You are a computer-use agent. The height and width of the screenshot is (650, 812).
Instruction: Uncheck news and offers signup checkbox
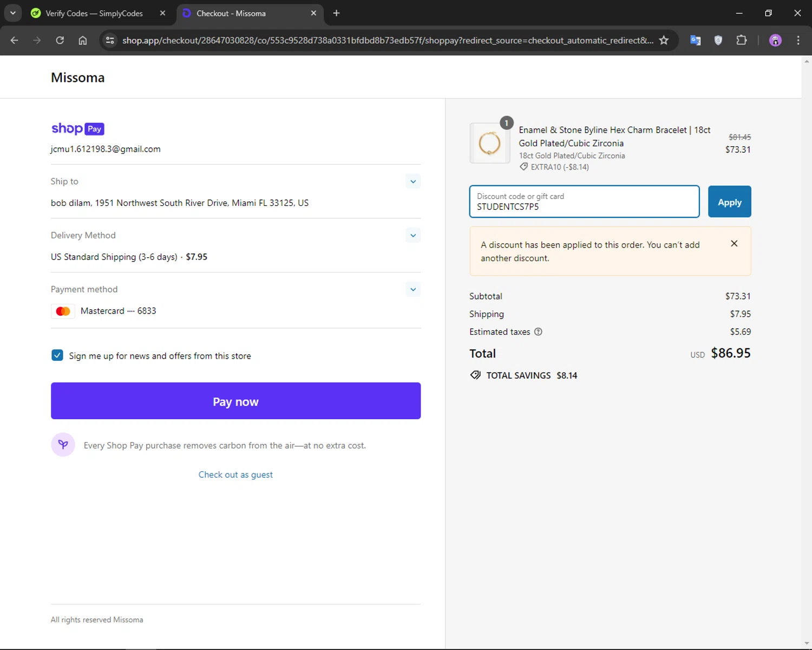tap(57, 355)
